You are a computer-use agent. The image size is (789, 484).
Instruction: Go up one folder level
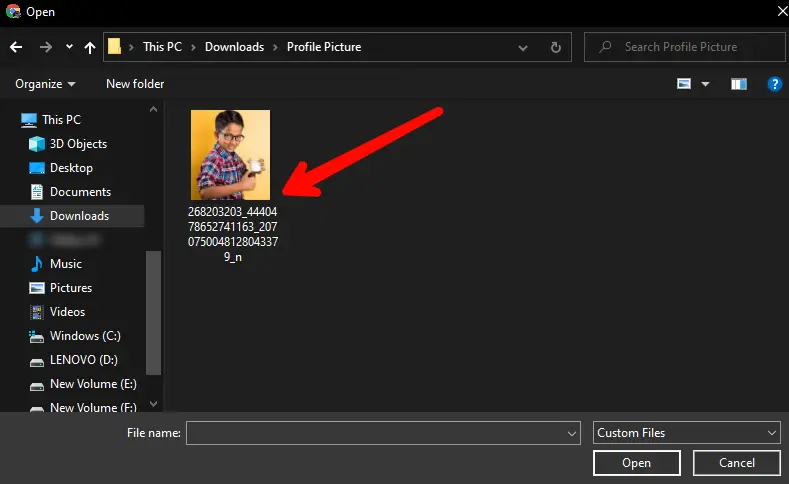pyautogui.click(x=90, y=47)
